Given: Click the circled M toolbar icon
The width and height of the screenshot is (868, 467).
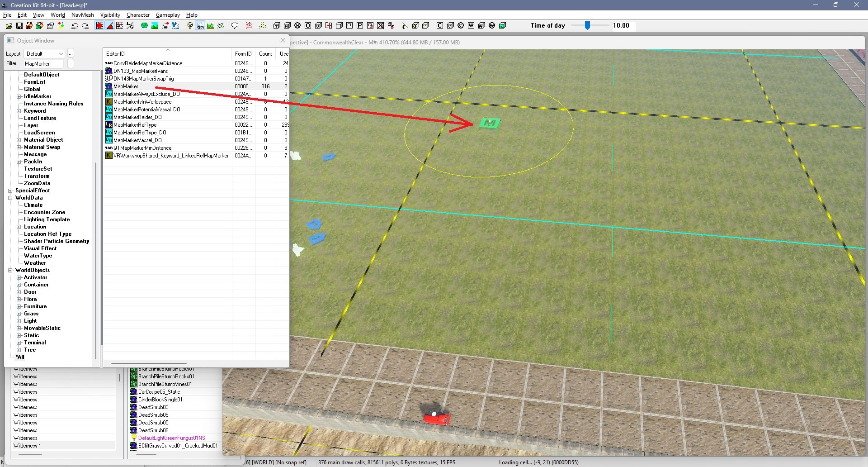Looking at the screenshot, I should click(x=297, y=26).
